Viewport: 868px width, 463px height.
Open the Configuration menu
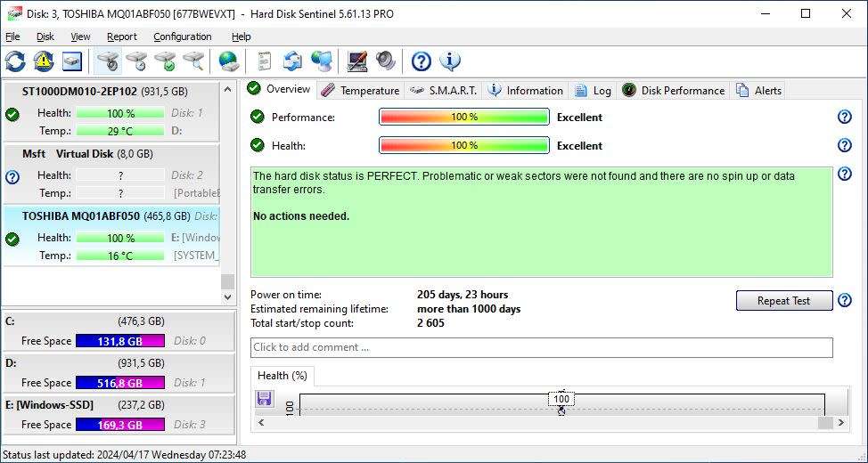click(183, 37)
